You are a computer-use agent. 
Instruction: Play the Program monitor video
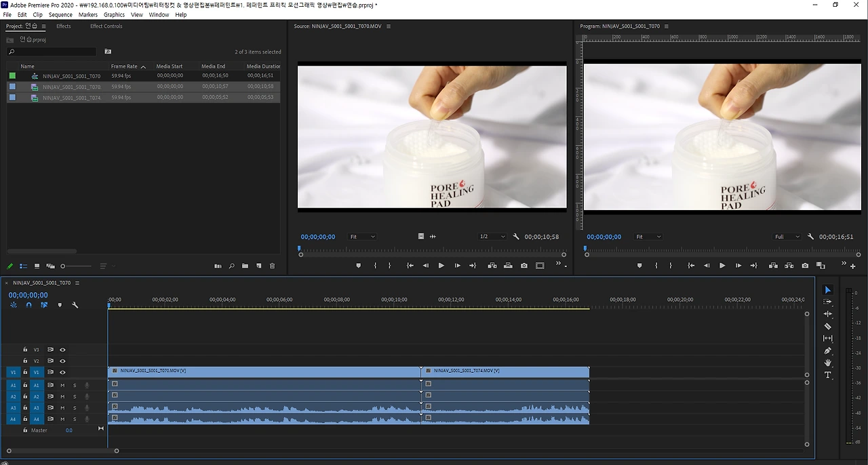tap(722, 266)
